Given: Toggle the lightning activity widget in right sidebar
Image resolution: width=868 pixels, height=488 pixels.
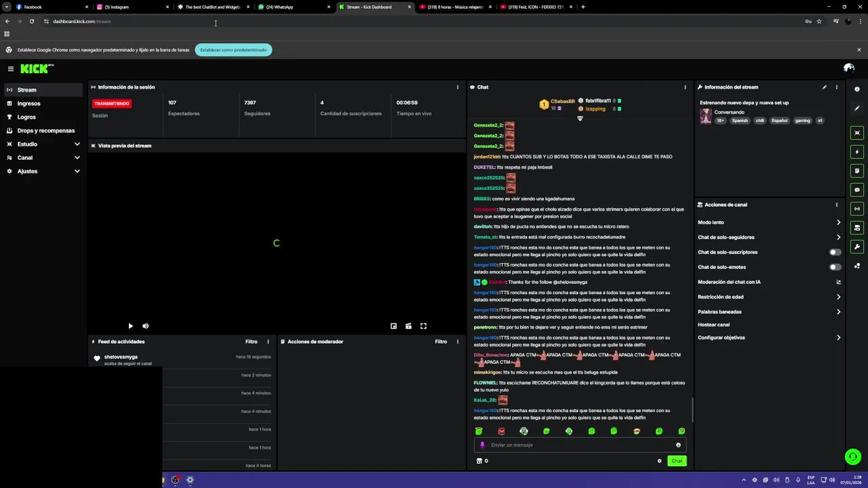Looking at the screenshot, I should [x=857, y=152].
